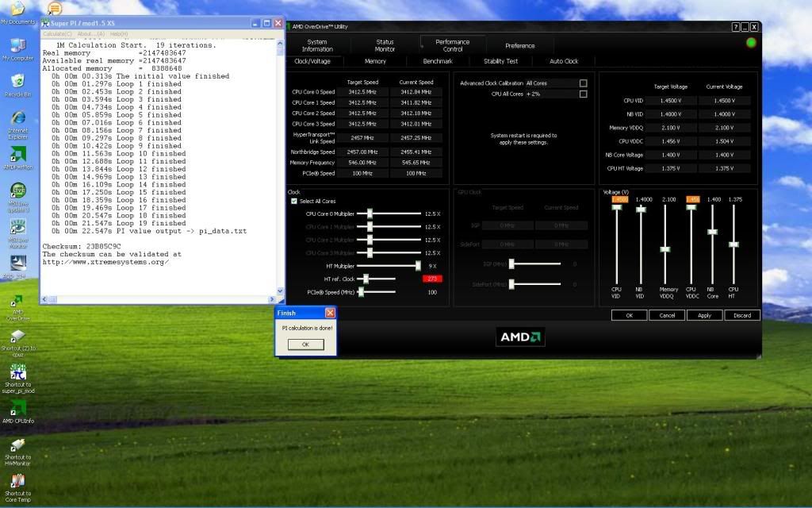
Task: Click the CPU HT voltage slider handle
Action: click(x=733, y=244)
